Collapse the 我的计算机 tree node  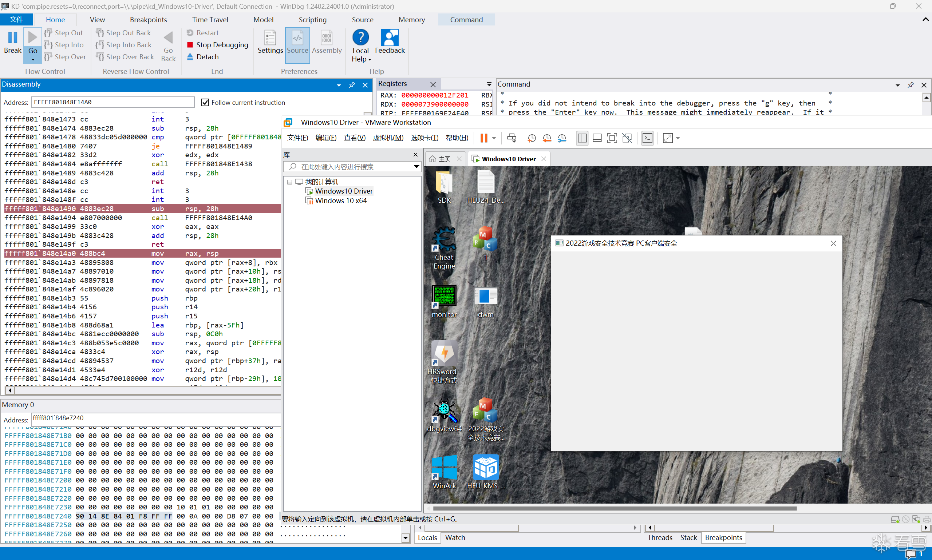click(289, 182)
